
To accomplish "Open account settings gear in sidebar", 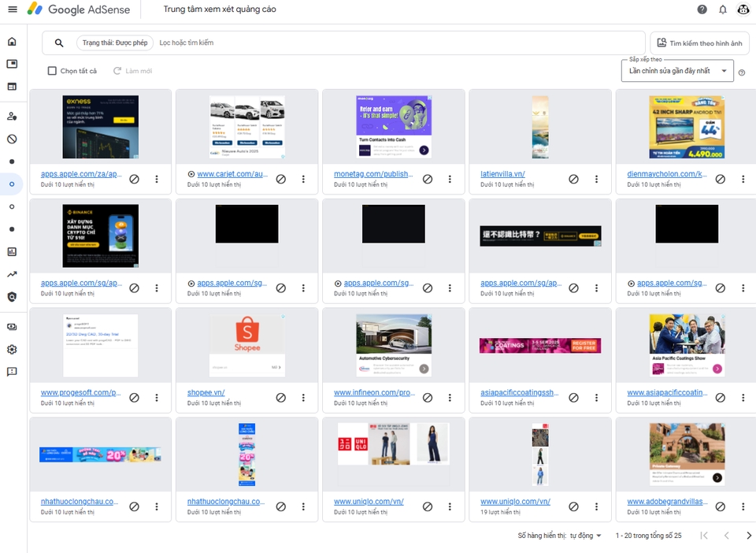I will [x=12, y=349].
